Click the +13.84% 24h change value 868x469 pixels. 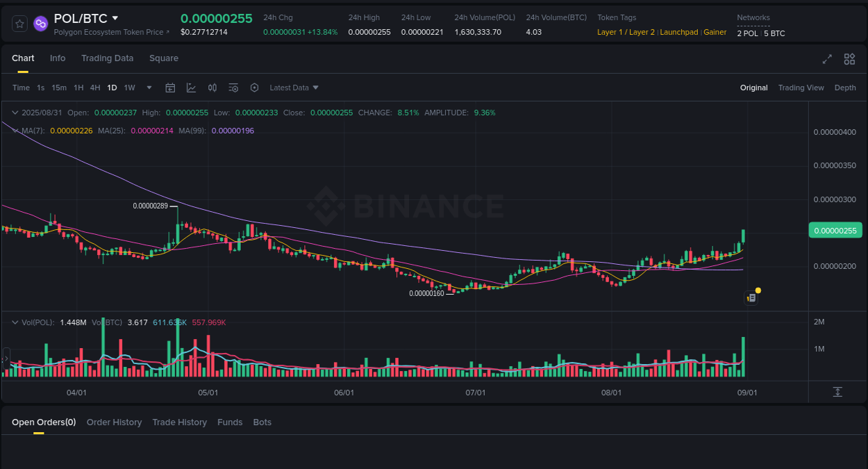[x=322, y=32]
